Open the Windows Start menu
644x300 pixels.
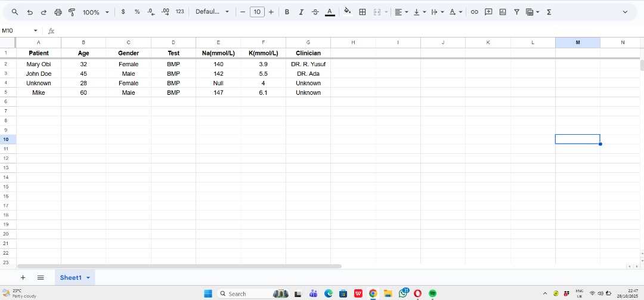[x=208, y=293]
